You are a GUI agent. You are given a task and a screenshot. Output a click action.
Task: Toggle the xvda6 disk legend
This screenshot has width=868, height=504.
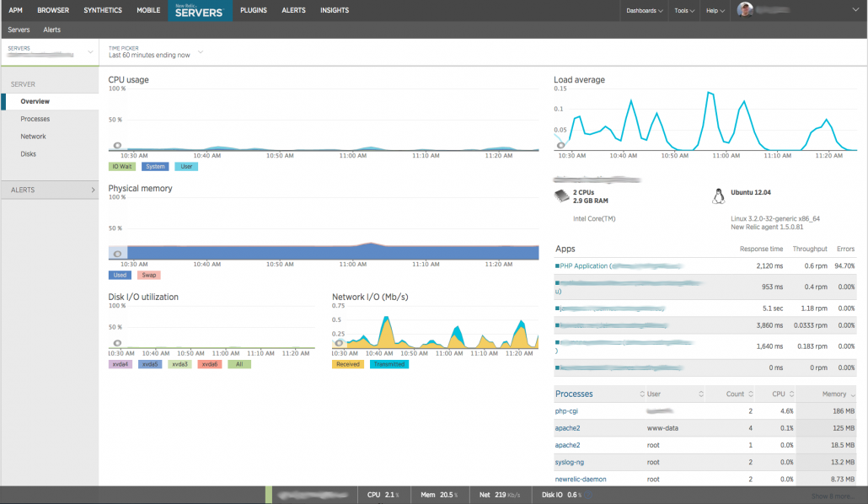[x=210, y=364]
